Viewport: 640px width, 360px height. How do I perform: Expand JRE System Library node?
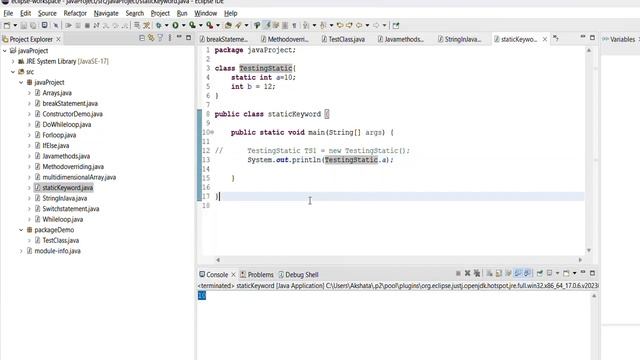(13, 61)
